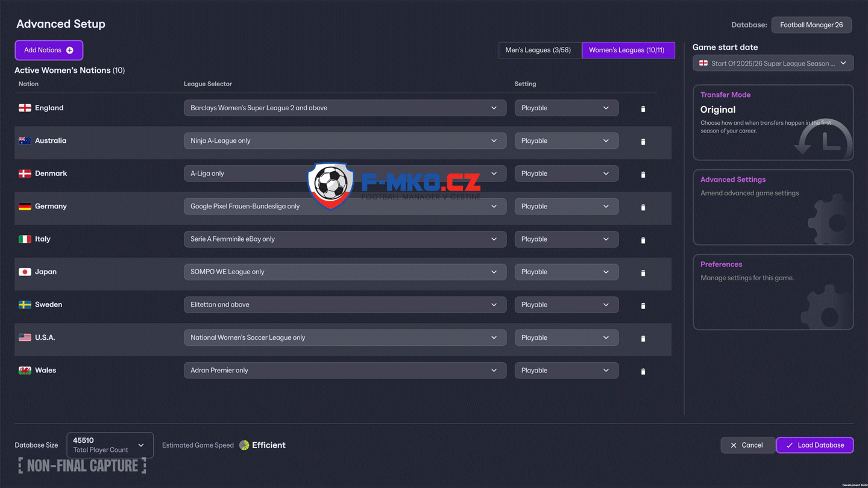Click the Japan flag icon
Image resolution: width=868 pixels, height=488 pixels.
coord(25,272)
